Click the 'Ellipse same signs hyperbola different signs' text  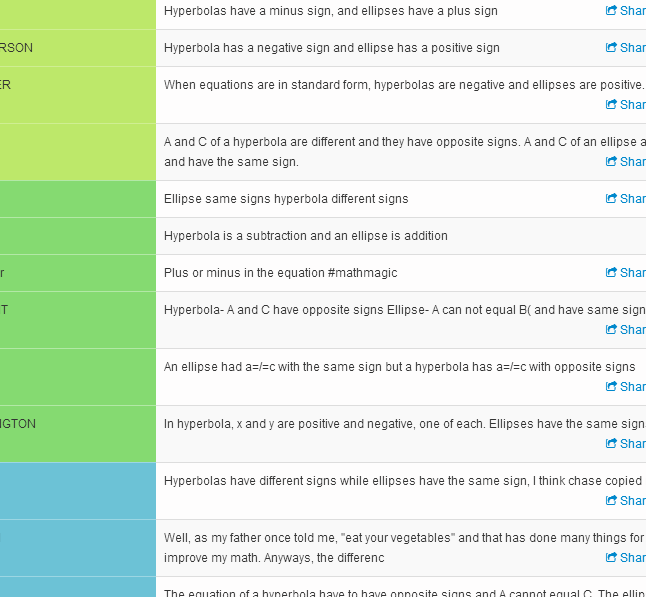pos(286,199)
